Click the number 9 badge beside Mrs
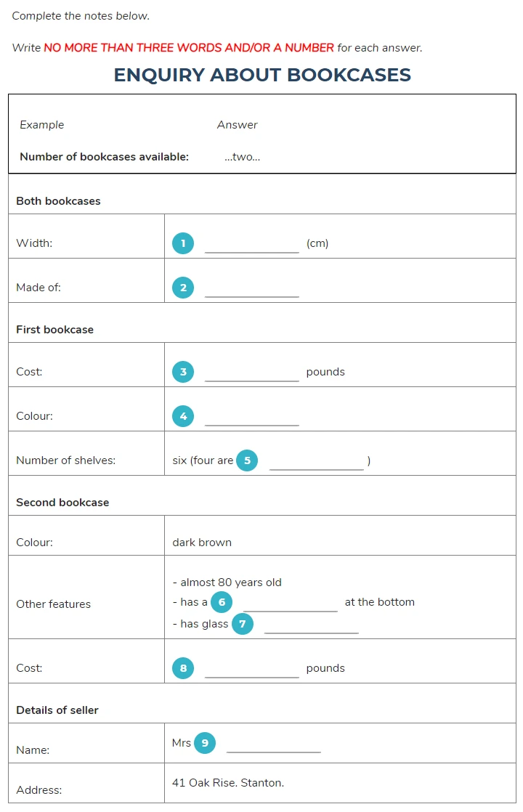The image size is (523, 812). (205, 743)
